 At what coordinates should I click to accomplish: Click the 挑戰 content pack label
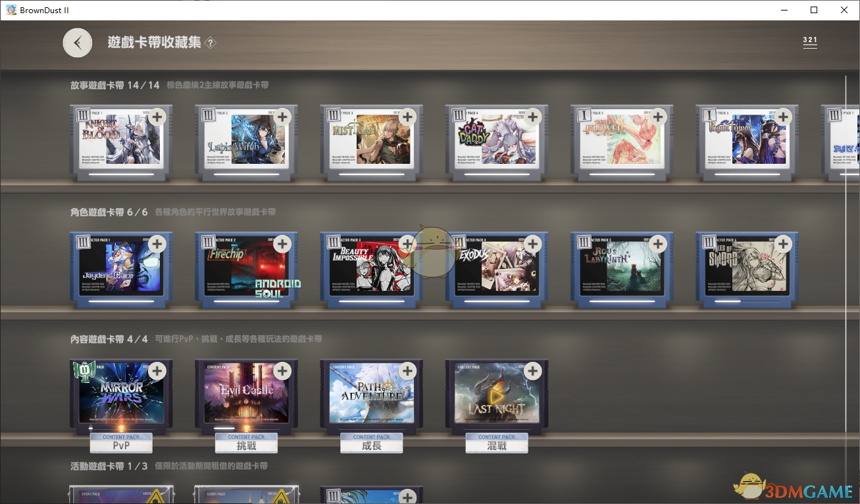(247, 443)
